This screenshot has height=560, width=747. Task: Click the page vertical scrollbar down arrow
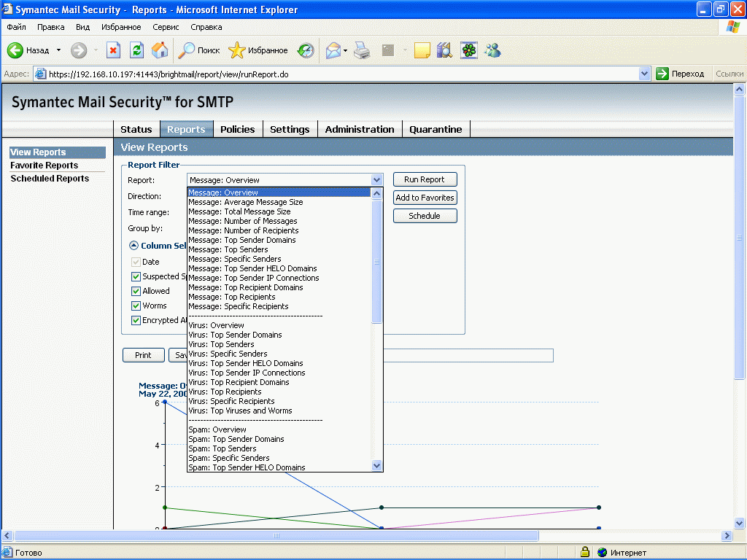pyautogui.click(x=739, y=523)
